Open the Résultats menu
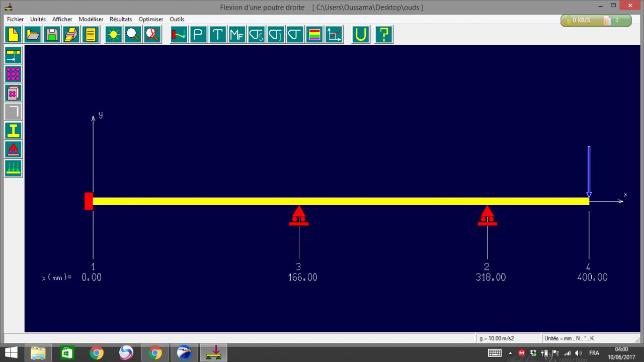The image size is (644, 362). (121, 19)
